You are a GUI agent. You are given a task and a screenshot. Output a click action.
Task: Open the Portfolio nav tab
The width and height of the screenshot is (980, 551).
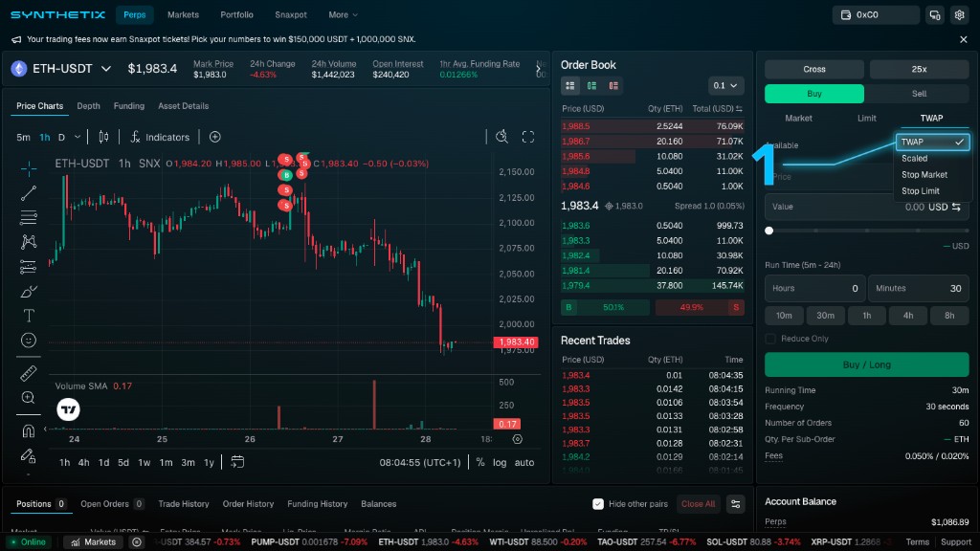point(237,15)
